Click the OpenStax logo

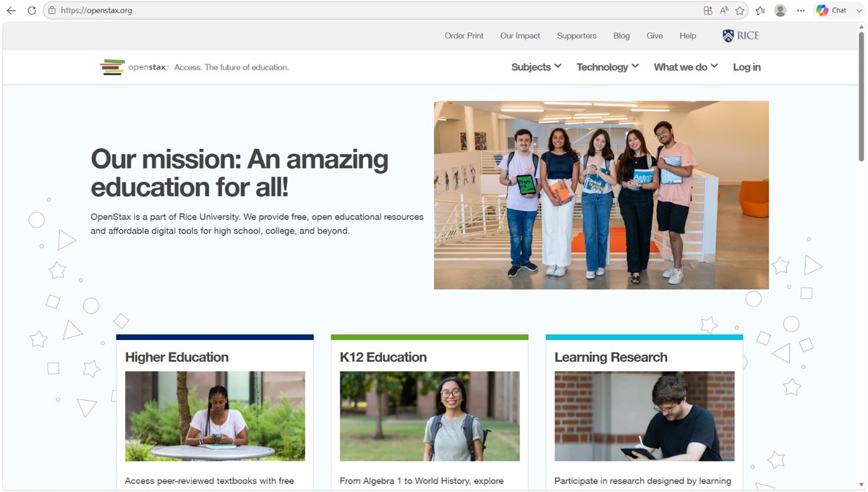coord(135,67)
